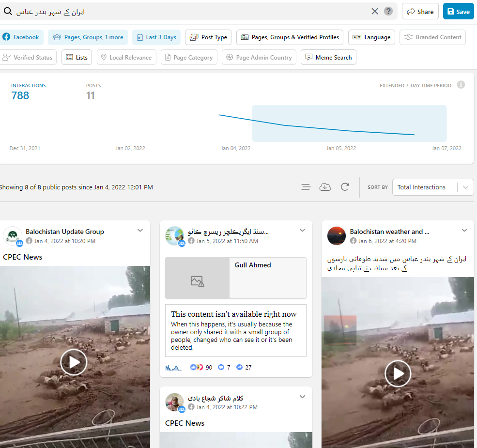Change the Last 3 Days timeframe

pos(156,37)
